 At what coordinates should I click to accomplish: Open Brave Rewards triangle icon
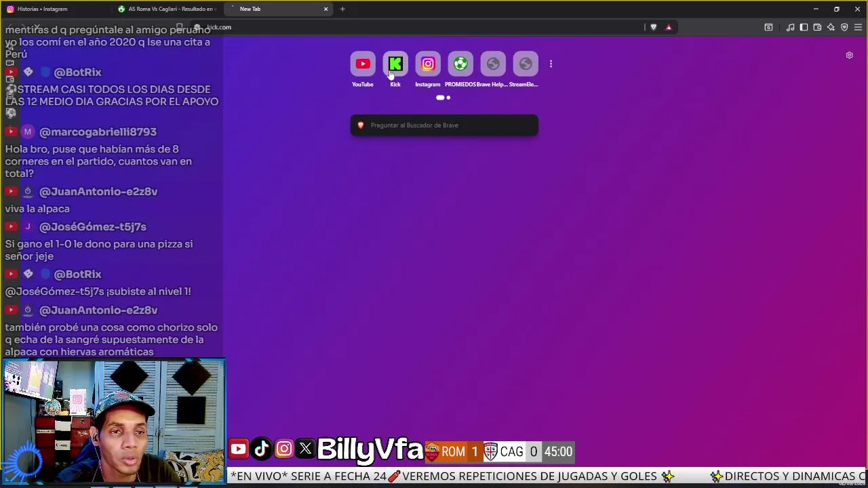pyautogui.click(x=669, y=27)
